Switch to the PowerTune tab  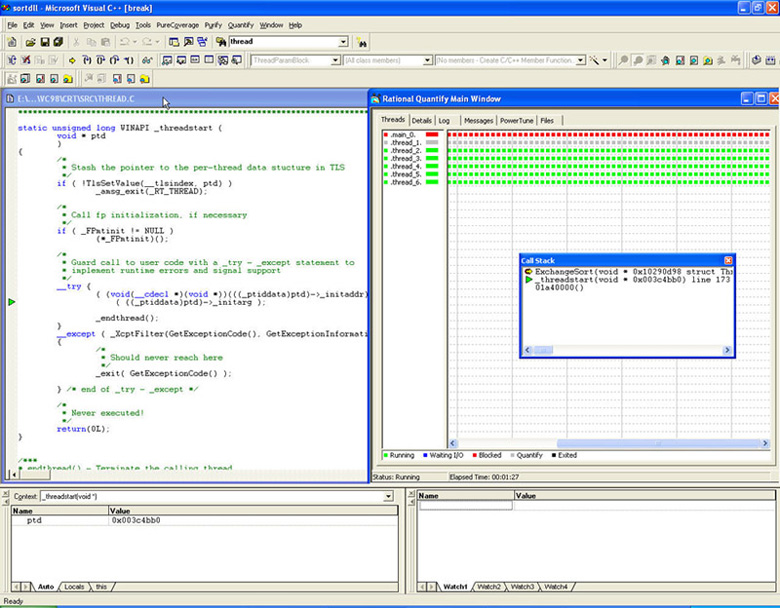tap(516, 120)
